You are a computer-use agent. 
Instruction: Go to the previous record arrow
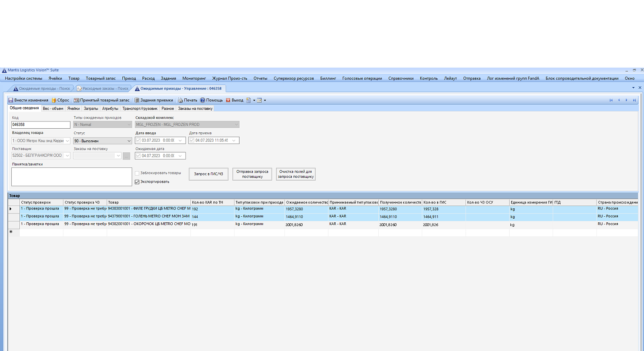pos(619,100)
